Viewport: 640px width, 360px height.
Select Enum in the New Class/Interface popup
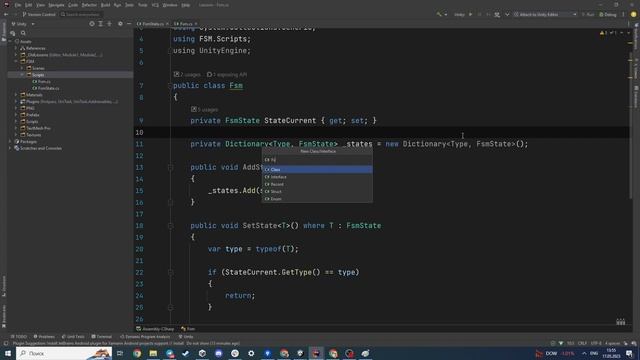click(317, 199)
